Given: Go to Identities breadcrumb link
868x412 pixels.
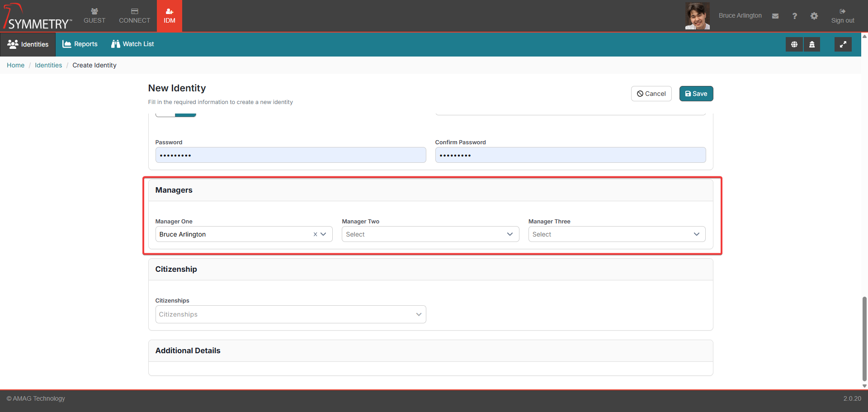Looking at the screenshot, I should [x=48, y=65].
